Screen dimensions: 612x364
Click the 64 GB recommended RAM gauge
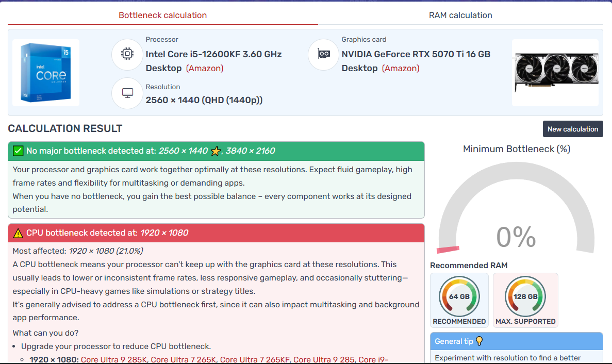point(459,296)
